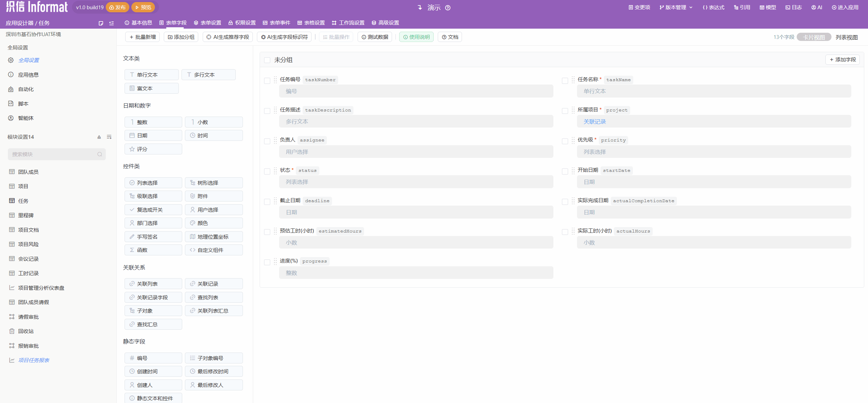This screenshot has width=868, height=403.
Task: Click the collapse sidebar icon beside 应用设计器
Action: coord(112,23)
